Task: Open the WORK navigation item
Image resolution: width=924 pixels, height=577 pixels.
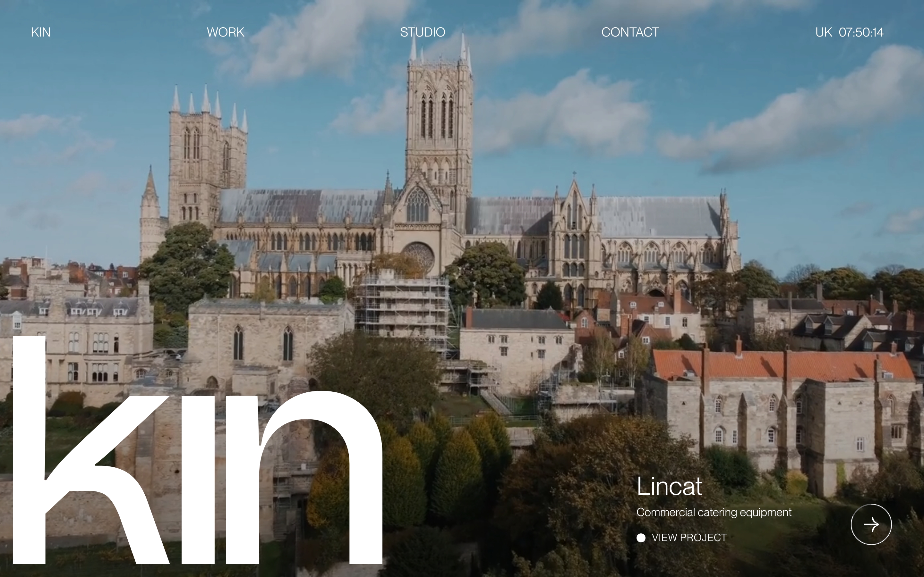Action: [225, 32]
